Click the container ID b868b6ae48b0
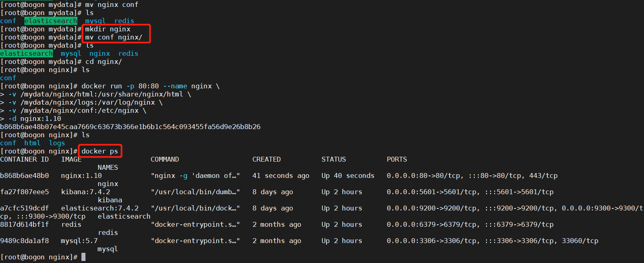This screenshot has width=644, height=263. coord(24,175)
